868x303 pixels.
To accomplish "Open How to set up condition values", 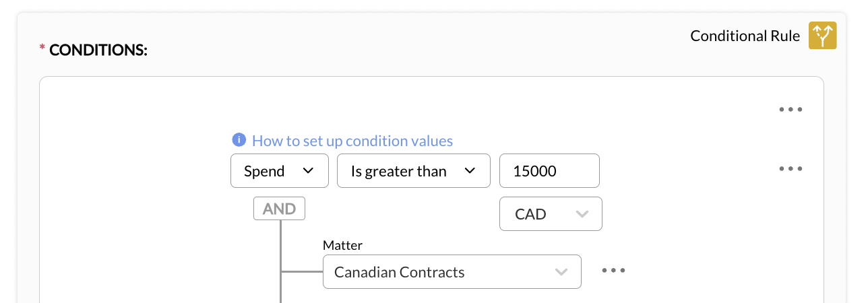I will point(352,141).
